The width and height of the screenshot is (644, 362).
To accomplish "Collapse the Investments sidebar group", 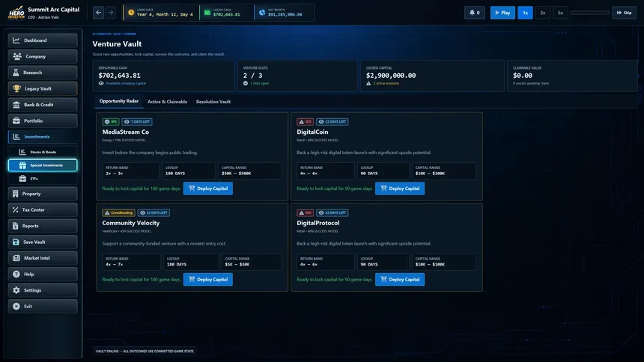I will coord(42,137).
